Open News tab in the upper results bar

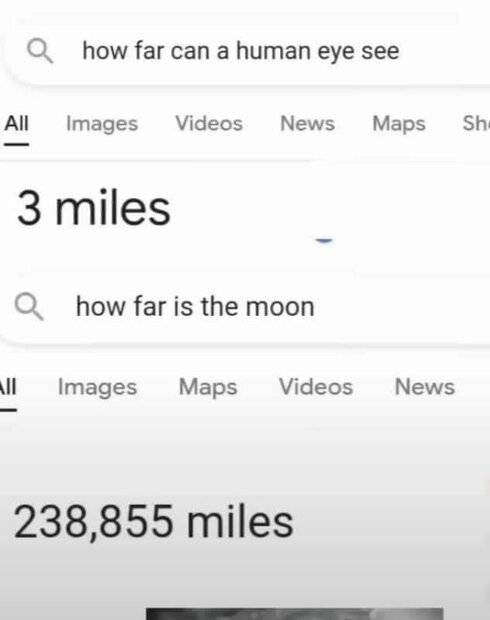[x=307, y=123]
